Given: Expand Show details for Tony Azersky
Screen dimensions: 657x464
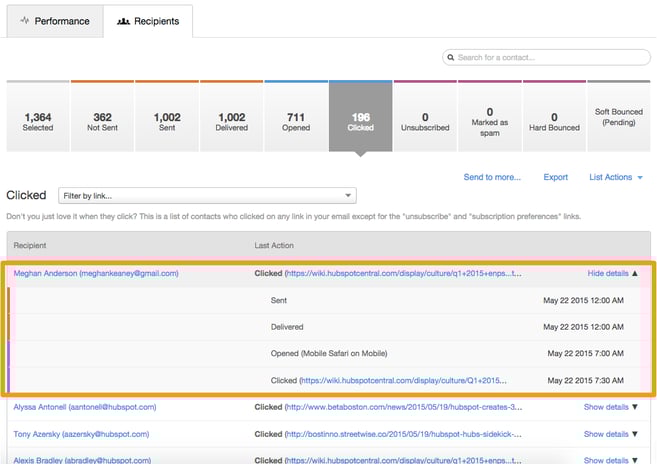Looking at the screenshot, I should (x=610, y=435).
